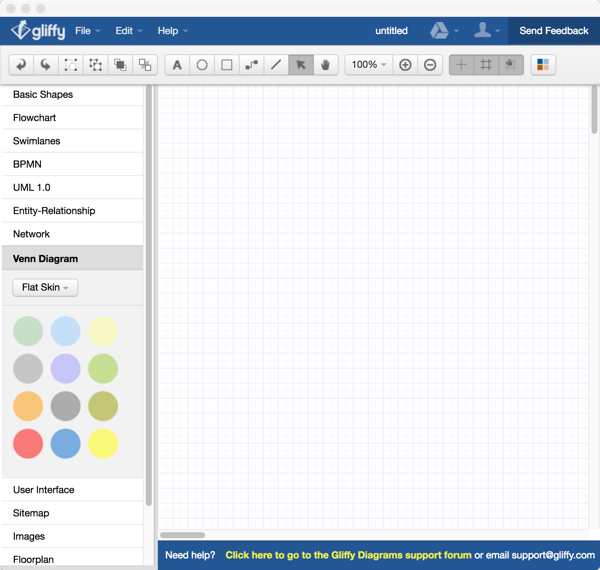Expand the Images library
Screen dimensions: 600x570
(72, 536)
